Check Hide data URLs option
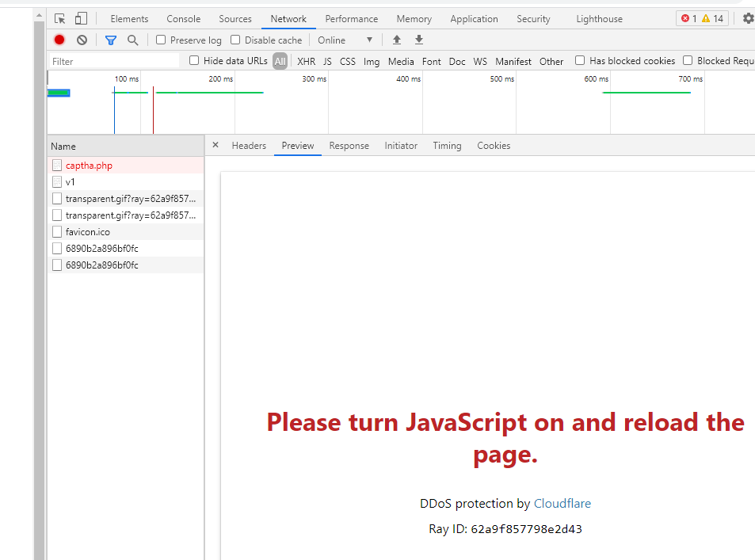Image resolution: width=755 pixels, height=560 pixels. (x=194, y=61)
